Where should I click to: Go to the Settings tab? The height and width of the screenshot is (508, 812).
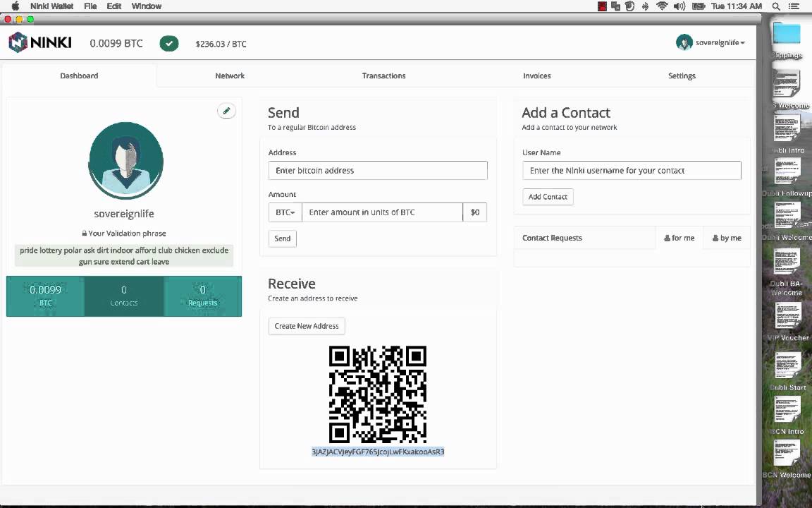[682, 75]
